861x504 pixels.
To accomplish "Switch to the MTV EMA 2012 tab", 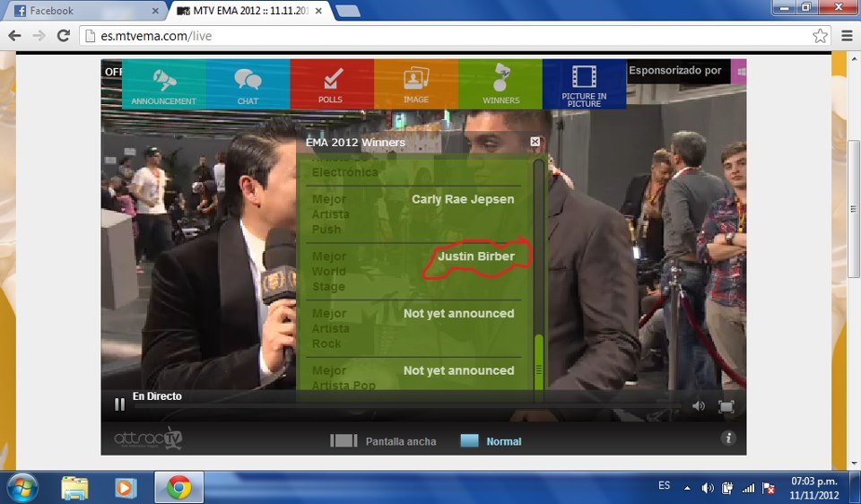I will tap(251, 11).
